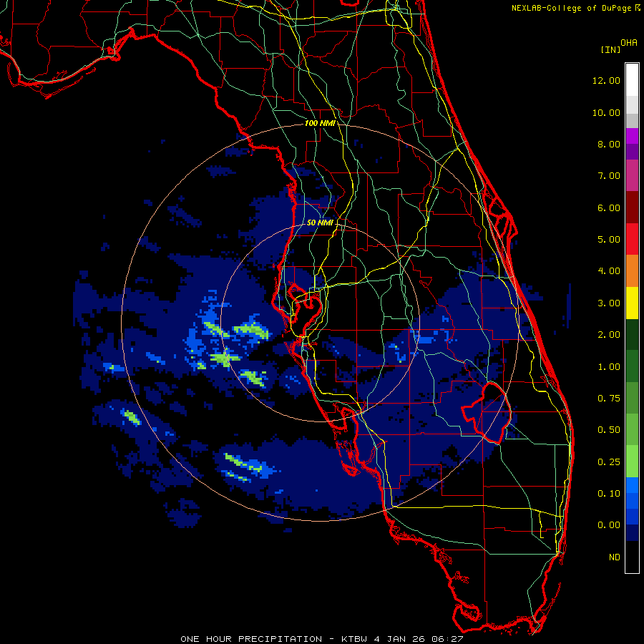Screen dimensions: 644x644
Task: Click the One Hour Precipitation KTBW caption
Action: [x=321, y=639]
